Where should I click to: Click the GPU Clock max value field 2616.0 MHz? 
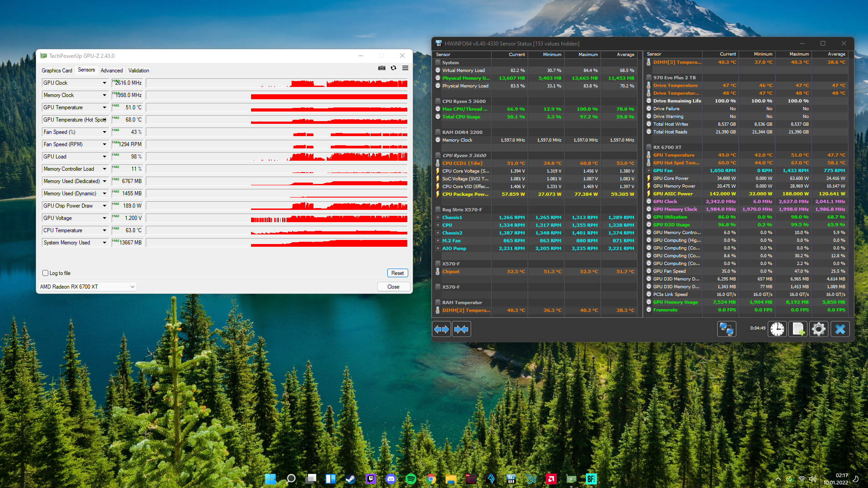tap(127, 83)
